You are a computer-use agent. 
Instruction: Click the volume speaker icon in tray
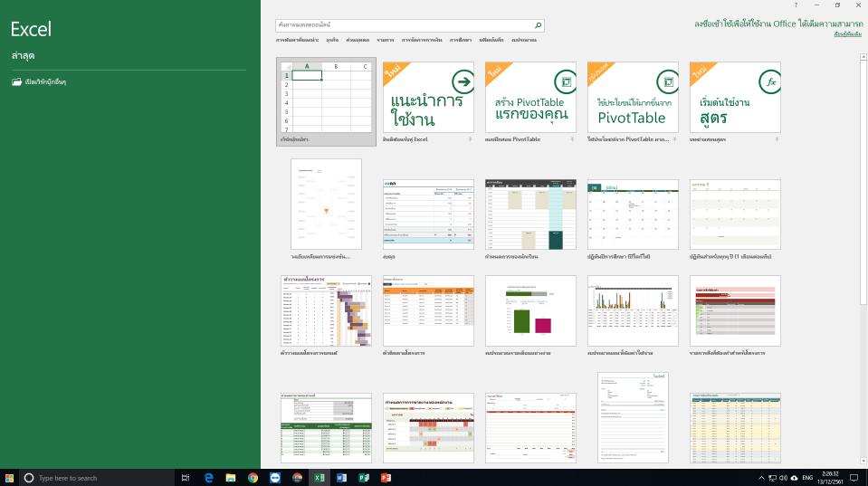tap(783, 478)
